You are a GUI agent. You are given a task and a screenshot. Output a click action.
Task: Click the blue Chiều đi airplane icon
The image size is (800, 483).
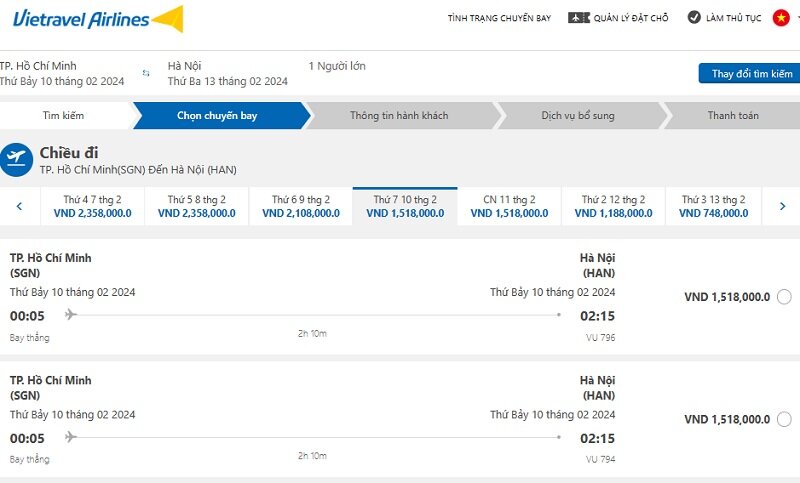point(17,159)
